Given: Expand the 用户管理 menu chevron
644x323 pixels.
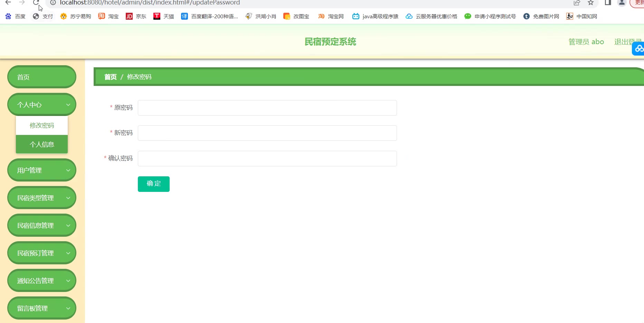Looking at the screenshot, I should coord(68,170).
